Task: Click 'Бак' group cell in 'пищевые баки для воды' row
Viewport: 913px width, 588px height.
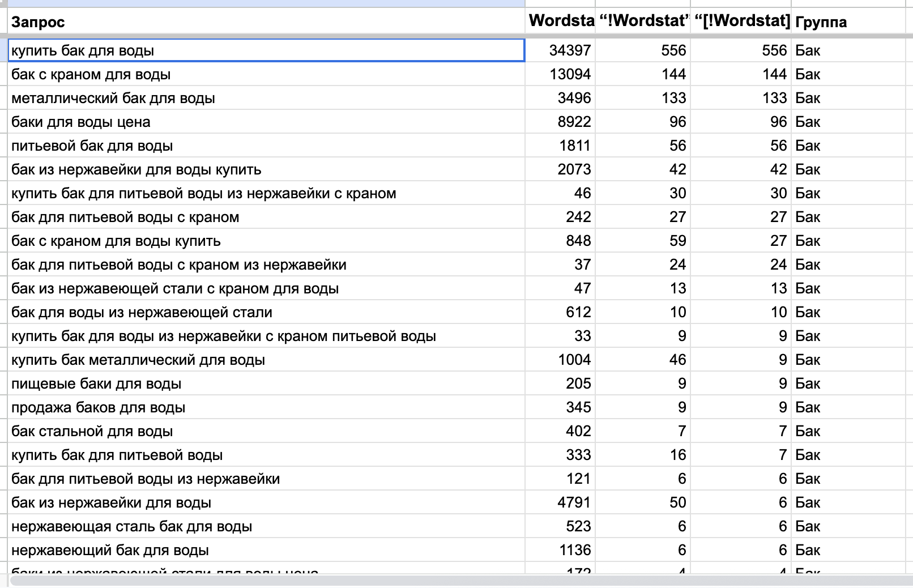Action: pos(848,384)
